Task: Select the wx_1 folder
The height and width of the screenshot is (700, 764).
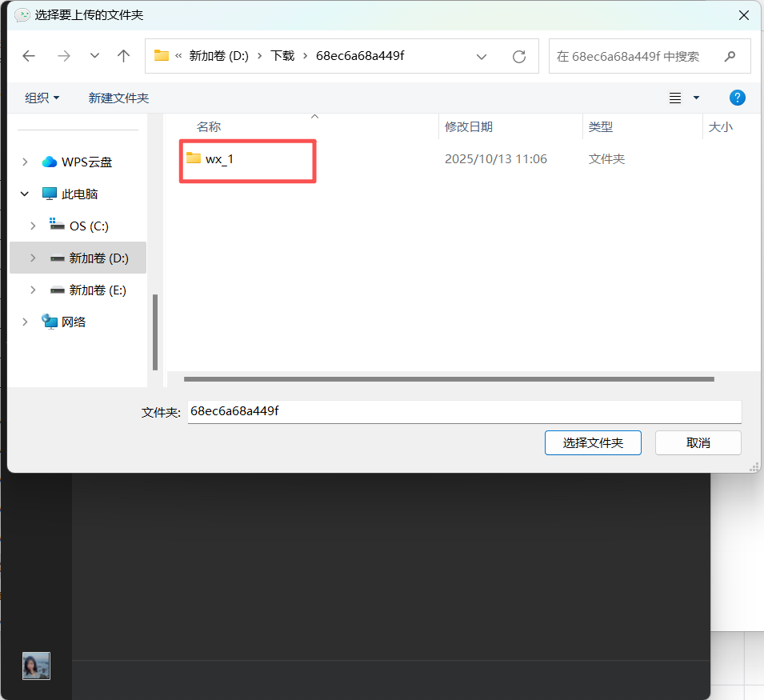Action: click(x=219, y=159)
